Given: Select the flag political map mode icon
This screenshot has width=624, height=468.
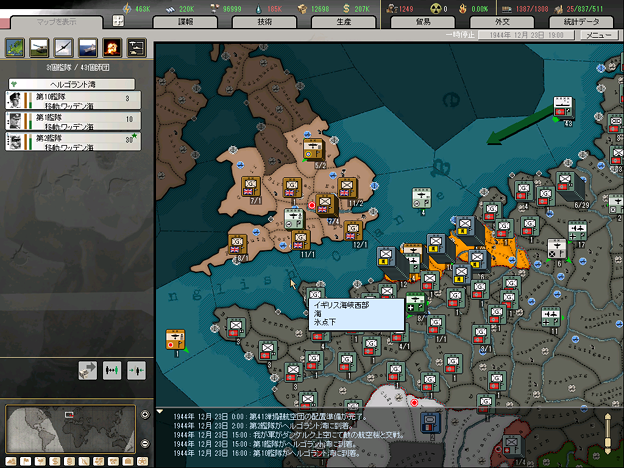Looking at the screenshot, I should (25, 461).
